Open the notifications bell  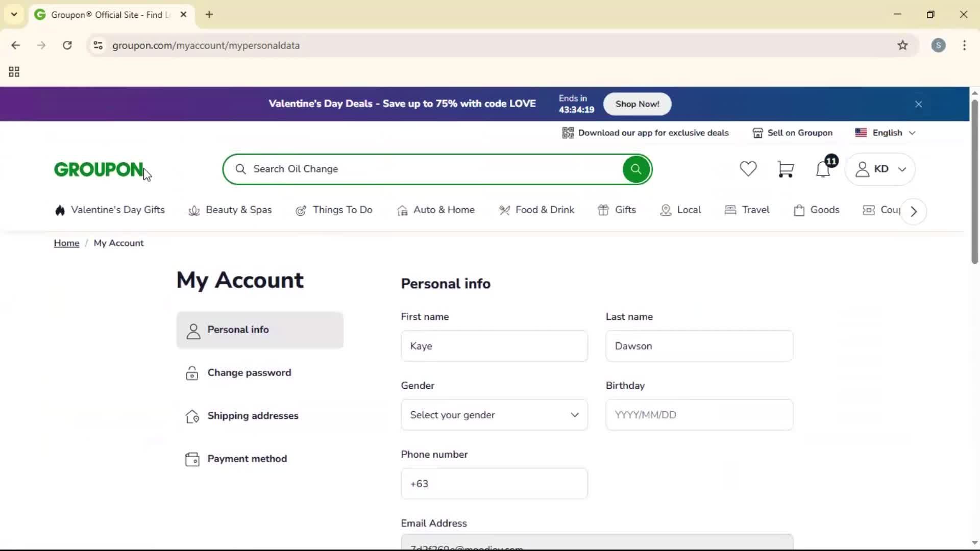click(x=823, y=169)
